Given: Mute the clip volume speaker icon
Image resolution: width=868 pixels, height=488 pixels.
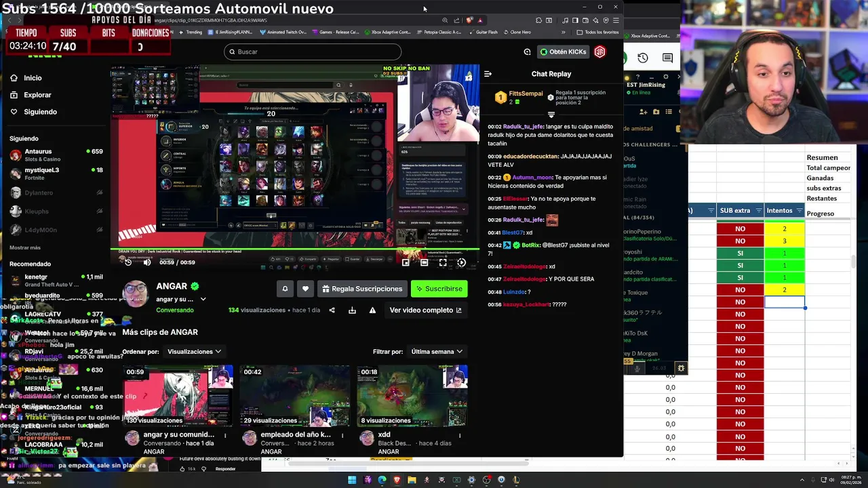Looking at the screenshot, I should coord(146,262).
